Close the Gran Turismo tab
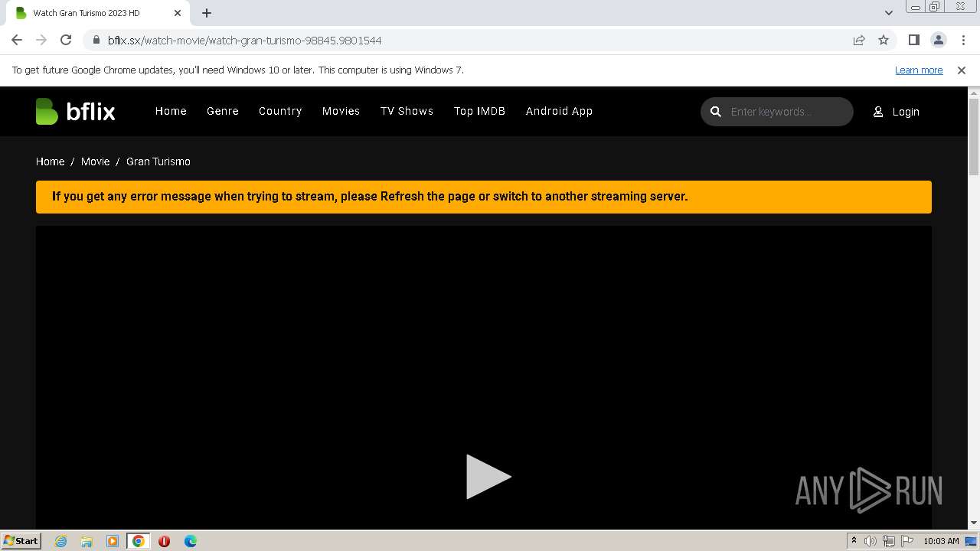980x551 pixels. 178,13
